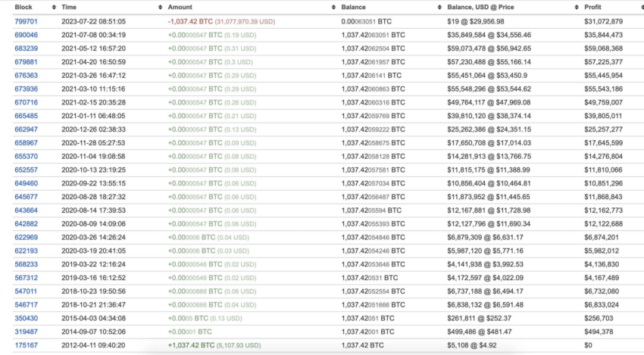Open block 690046 link
The height and width of the screenshot is (355, 644).
(26, 35)
